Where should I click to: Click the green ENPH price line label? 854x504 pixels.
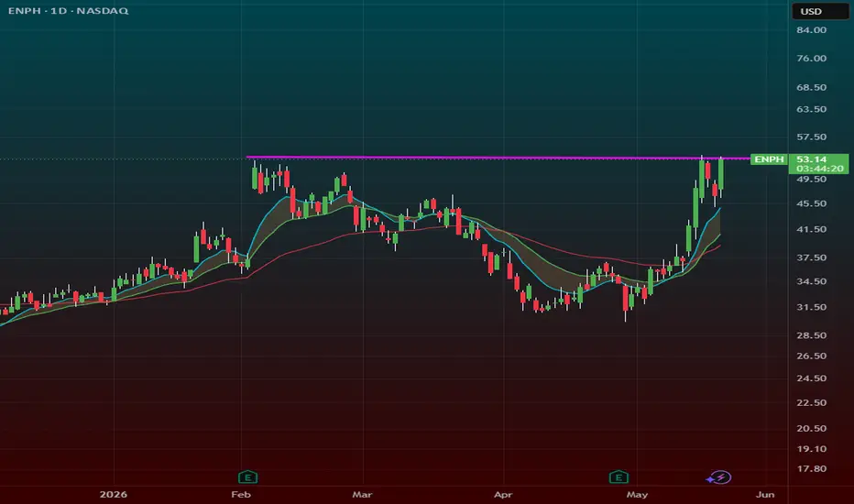pyautogui.click(x=769, y=159)
